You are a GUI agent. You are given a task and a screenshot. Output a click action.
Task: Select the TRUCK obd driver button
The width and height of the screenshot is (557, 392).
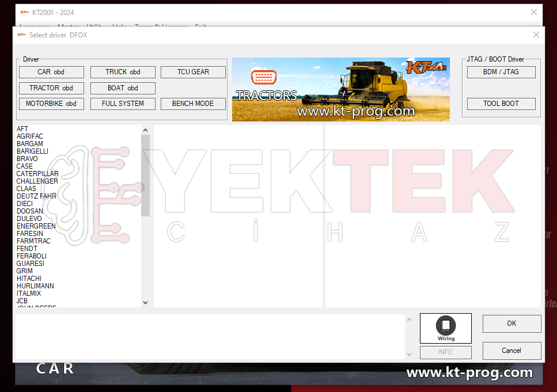123,72
